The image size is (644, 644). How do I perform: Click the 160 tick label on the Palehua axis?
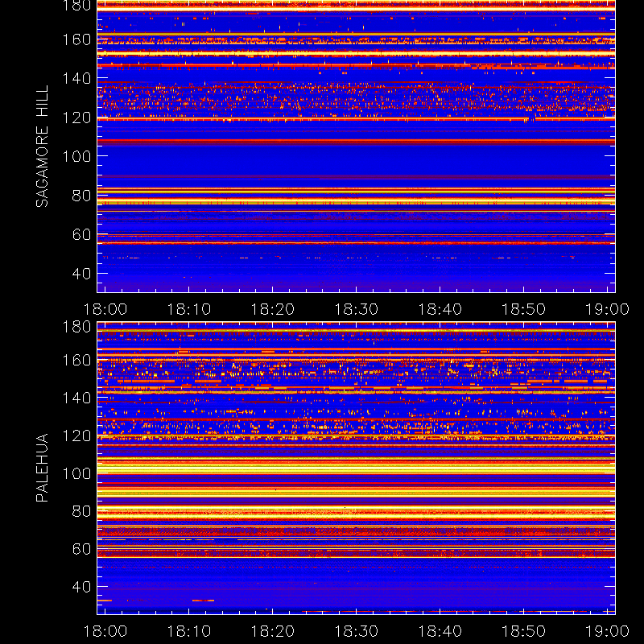(x=76, y=360)
